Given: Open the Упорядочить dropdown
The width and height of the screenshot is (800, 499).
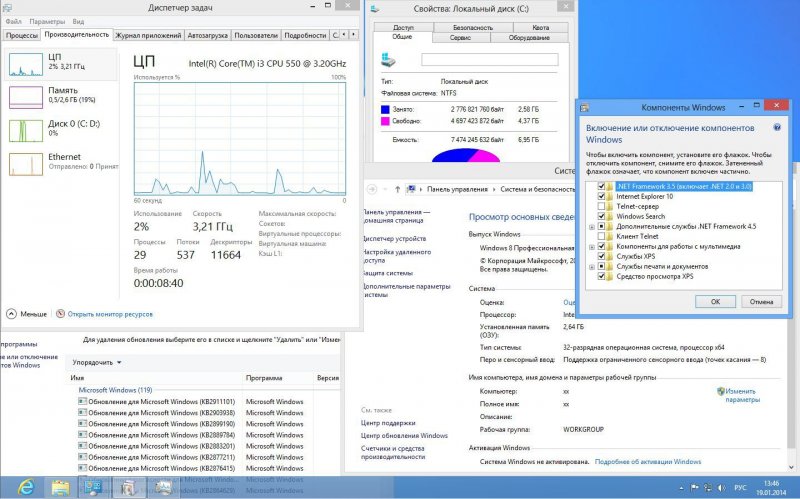Looking at the screenshot, I should click(x=97, y=362).
